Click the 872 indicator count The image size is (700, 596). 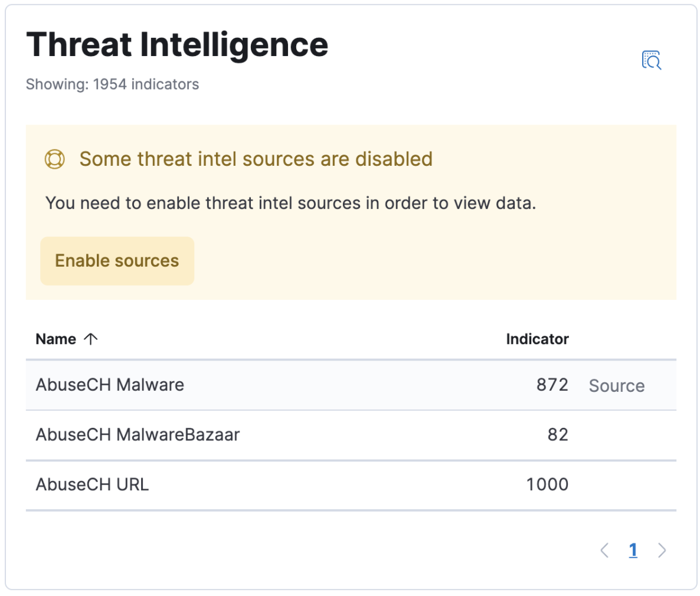(x=552, y=385)
